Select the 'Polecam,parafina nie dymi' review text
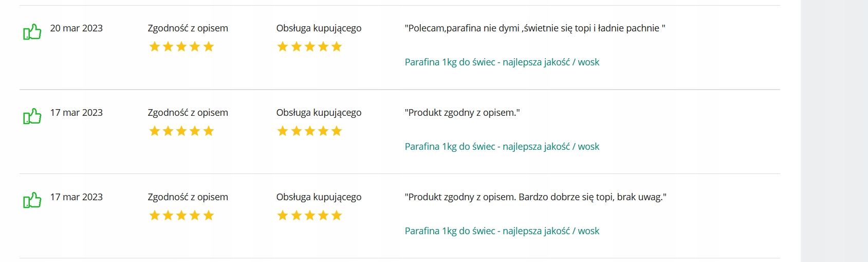The height and width of the screenshot is (262, 868). [535, 28]
